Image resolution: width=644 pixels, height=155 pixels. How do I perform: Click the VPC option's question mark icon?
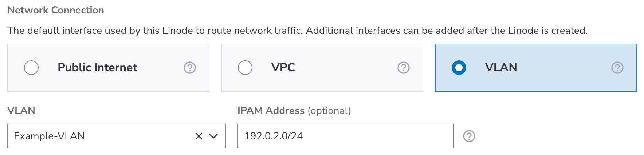403,68
